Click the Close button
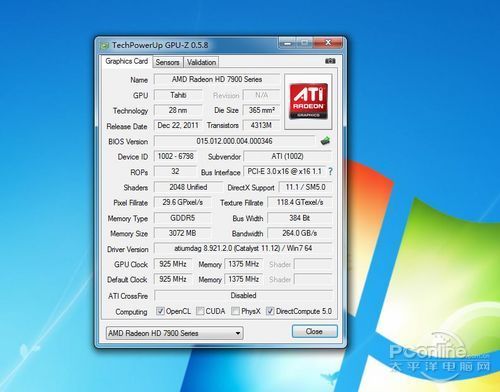Image resolution: width=500 pixels, height=392 pixels. (314, 331)
